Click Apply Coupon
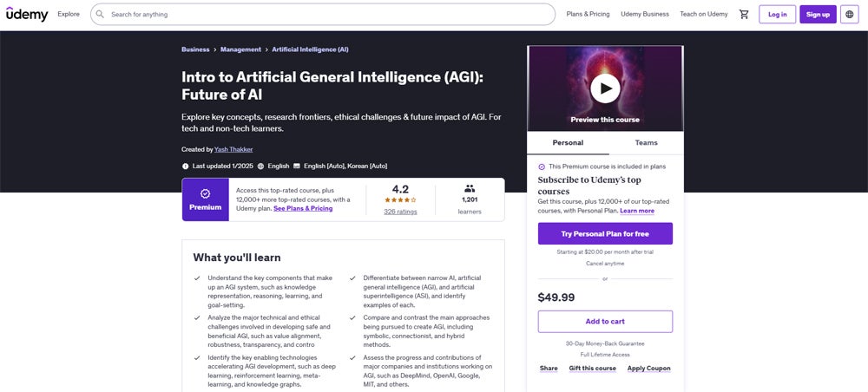The image size is (868, 392). [x=648, y=369]
